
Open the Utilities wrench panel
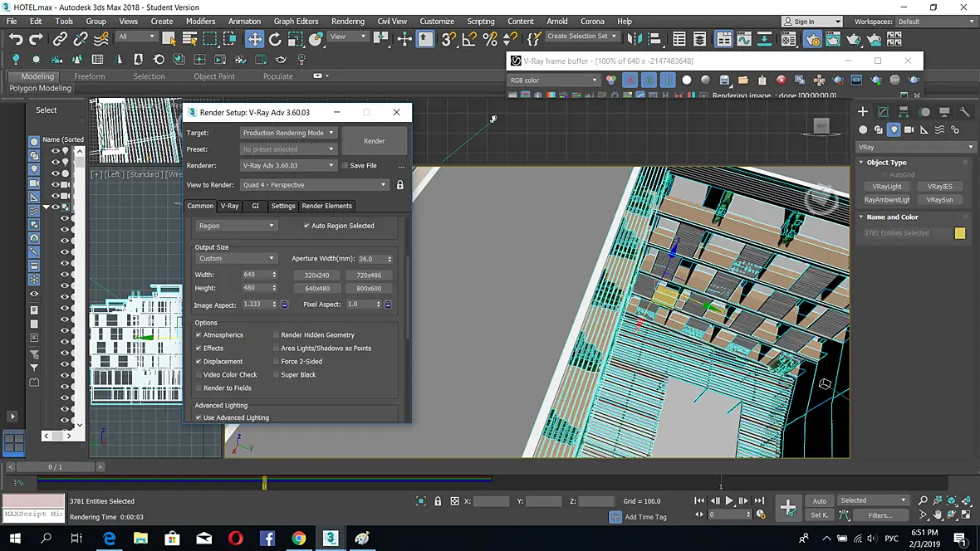coord(964,112)
